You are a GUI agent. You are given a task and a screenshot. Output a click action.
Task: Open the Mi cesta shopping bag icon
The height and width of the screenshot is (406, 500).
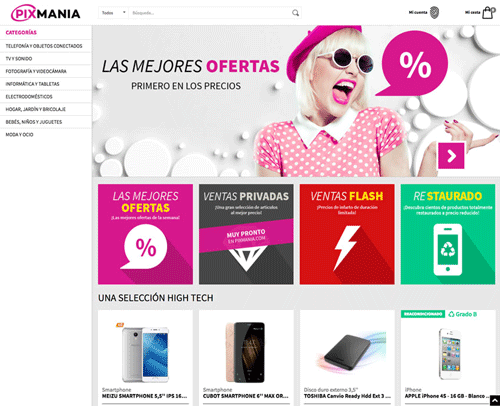pos(489,13)
